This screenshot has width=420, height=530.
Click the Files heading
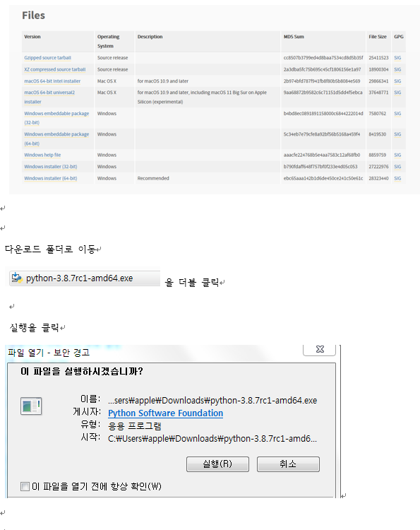tap(33, 16)
